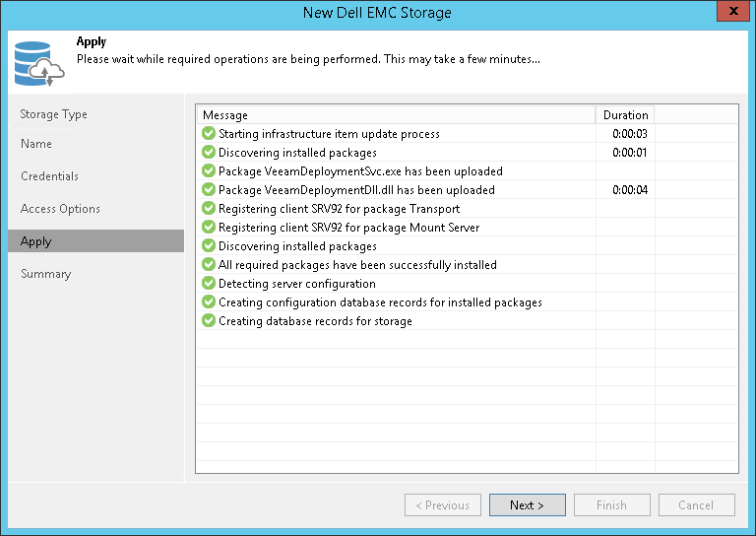The height and width of the screenshot is (536, 756).
Task: Go to the Storage Type step
Action: point(54,114)
